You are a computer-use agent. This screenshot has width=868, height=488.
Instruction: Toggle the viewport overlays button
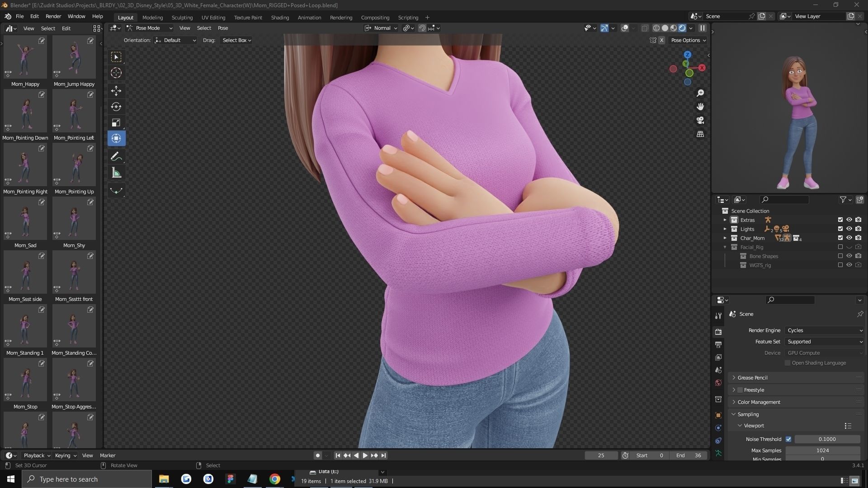click(x=625, y=28)
